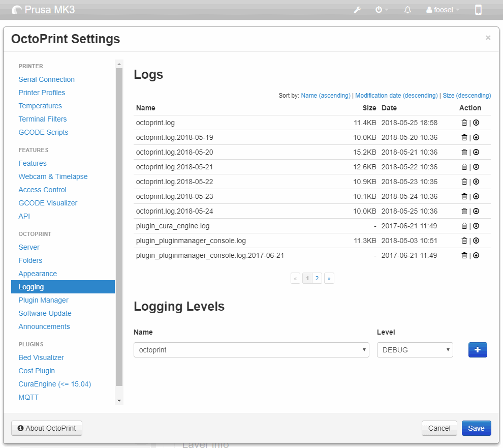Download octoprint.log.2018-05-22 file

(476, 182)
